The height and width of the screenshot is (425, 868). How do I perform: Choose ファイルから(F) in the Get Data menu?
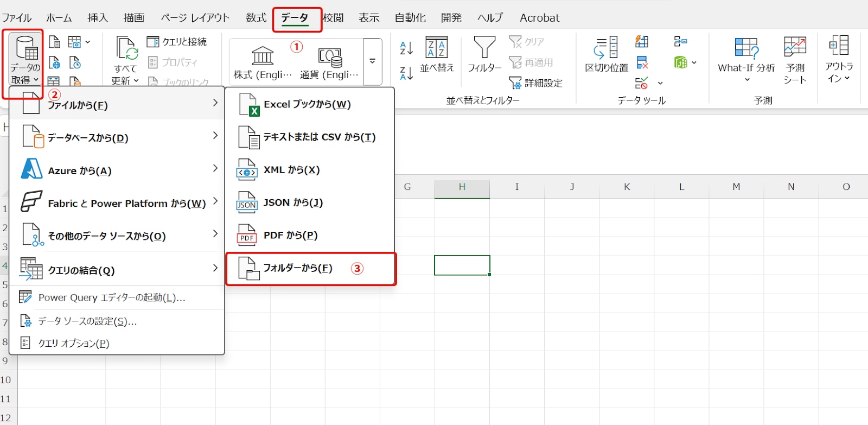tap(117, 103)
